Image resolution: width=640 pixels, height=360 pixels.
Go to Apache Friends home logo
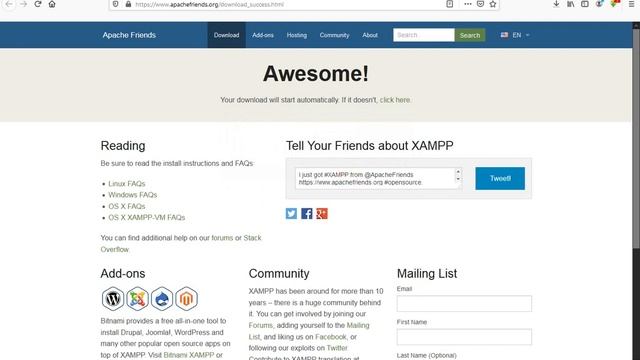129,35
